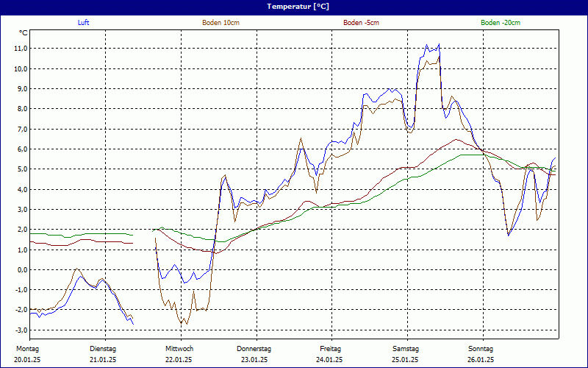This screenshot has width=588, height=368.
Task: Click the '-2,0' y-axis value
Action: click(21, 310)
